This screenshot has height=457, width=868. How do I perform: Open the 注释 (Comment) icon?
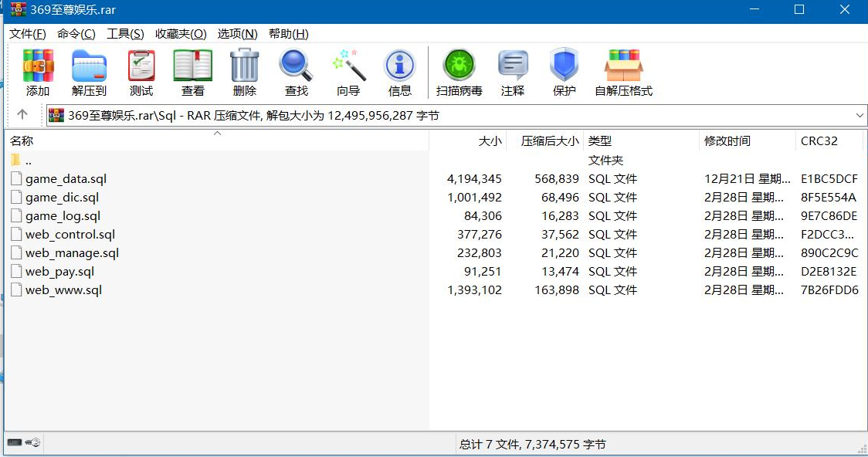pos(511,69)
